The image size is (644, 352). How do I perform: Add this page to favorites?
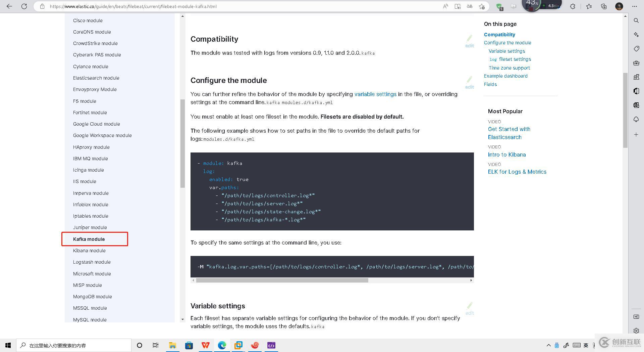[482, 6]
